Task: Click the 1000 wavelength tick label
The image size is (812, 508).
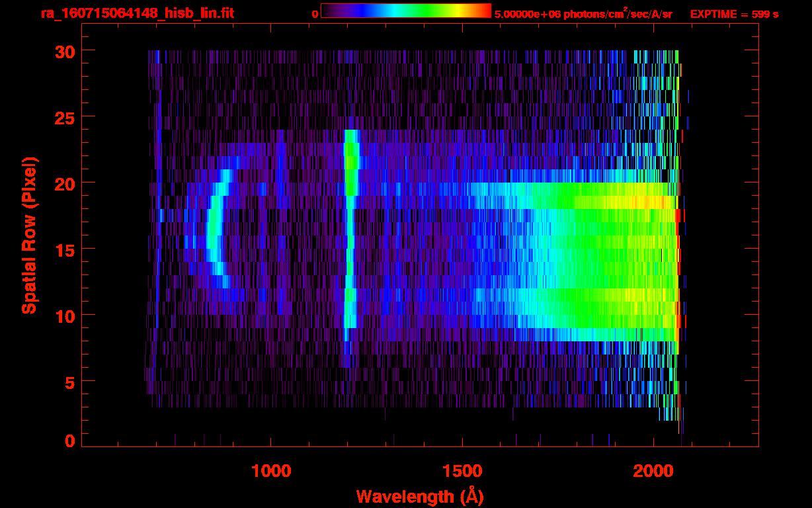Action: tap(270, 471)
